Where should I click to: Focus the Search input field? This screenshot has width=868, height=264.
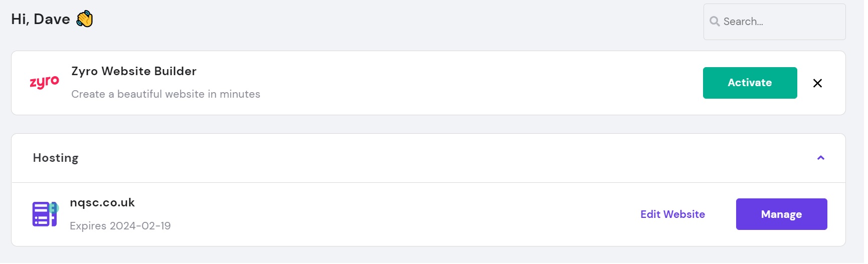(x=774, y=22)
